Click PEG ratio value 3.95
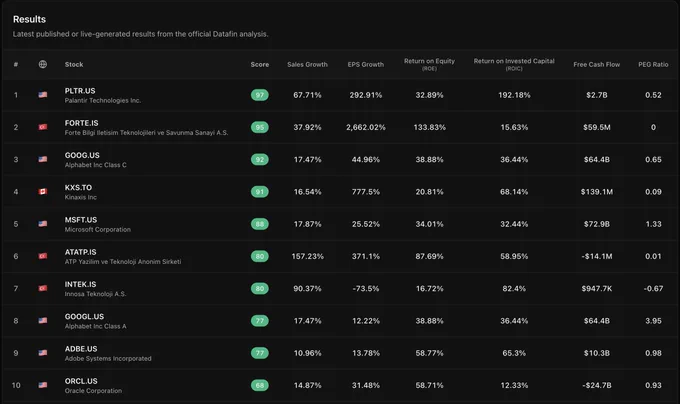Image resolution: width=680 pixels, height=404 pixels. coord(653,321)
